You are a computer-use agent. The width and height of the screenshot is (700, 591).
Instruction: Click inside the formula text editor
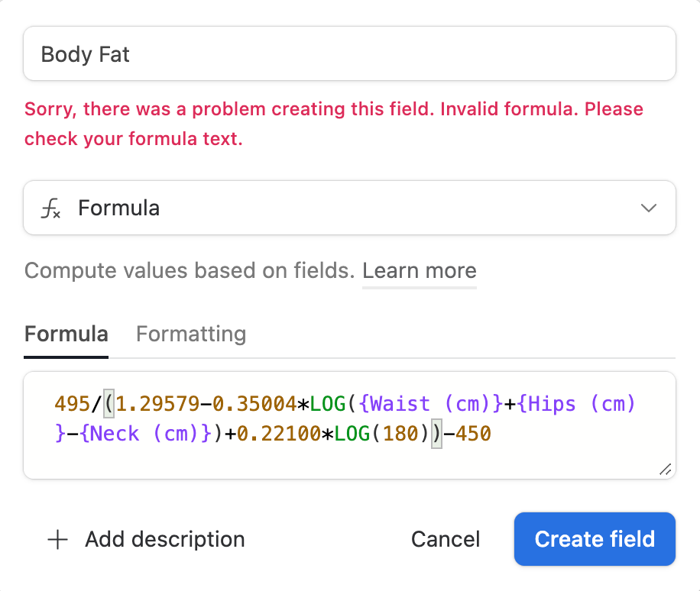tap(349, 425)
